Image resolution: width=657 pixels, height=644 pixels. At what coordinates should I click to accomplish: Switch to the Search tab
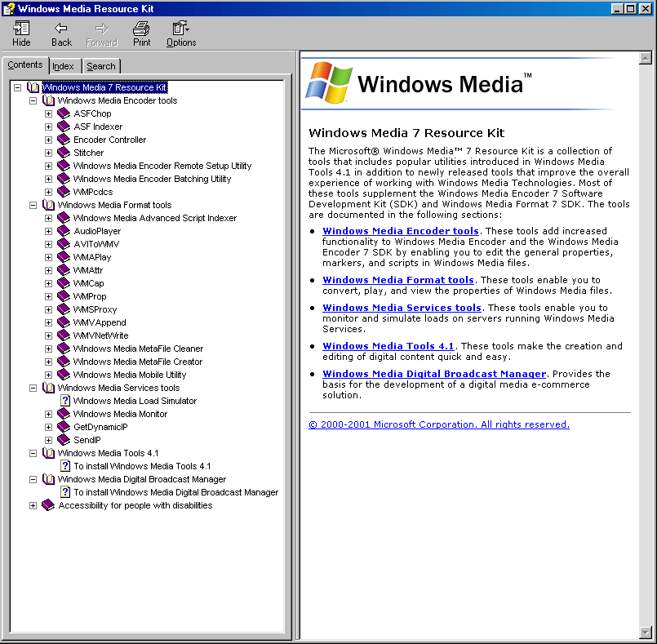[101, 66]
